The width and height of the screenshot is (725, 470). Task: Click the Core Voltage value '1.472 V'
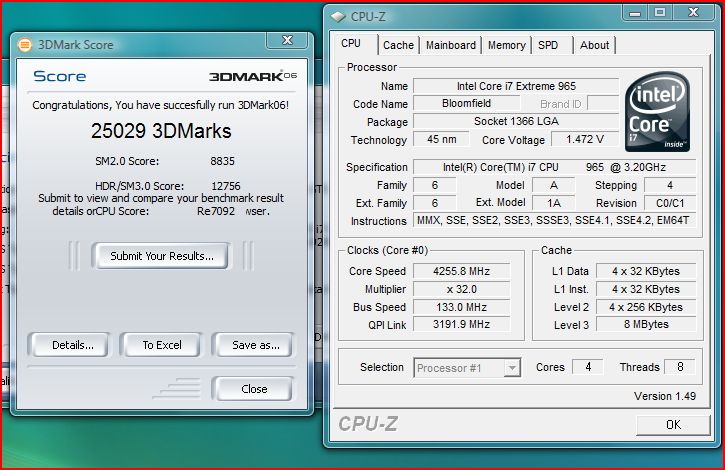[x=585, y=139]
